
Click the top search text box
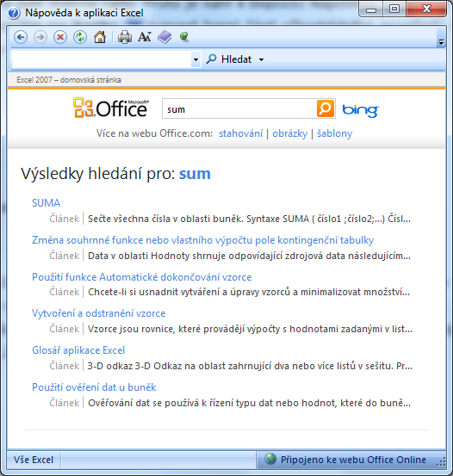pyautogui.click(x=102, y=59)
